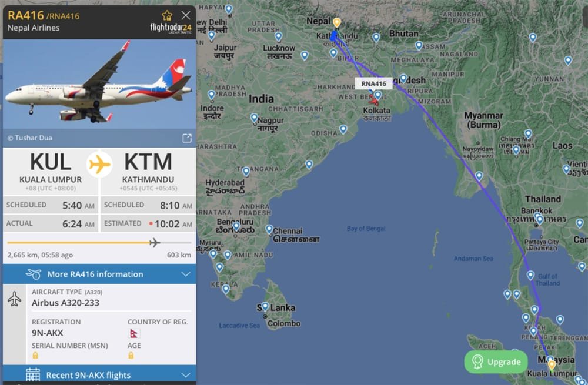Click the Nepal flag country icon
The image size is (588, 385).
tap(133, 333)
